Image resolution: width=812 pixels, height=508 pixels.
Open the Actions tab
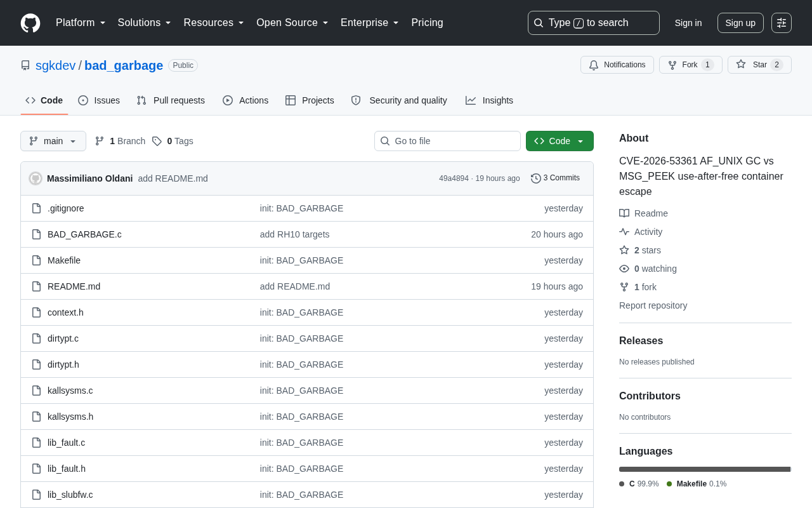point(246,100)
